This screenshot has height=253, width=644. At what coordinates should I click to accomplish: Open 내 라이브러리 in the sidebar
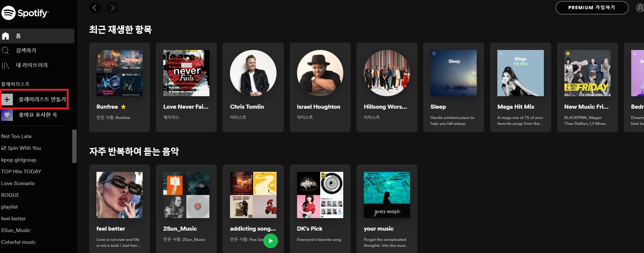click(x=32, y=65)
